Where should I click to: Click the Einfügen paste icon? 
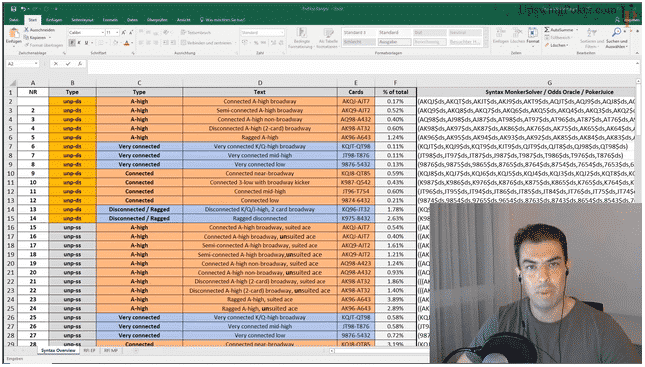[x=14, y=35]
